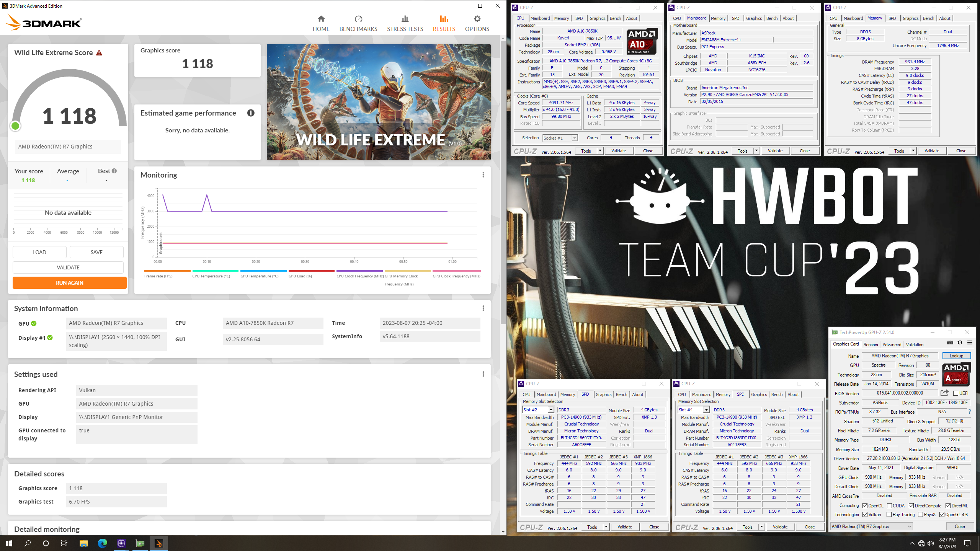Click info icon beside Best score
Viewport: 980px width, 551px height.
coord(114,171)
